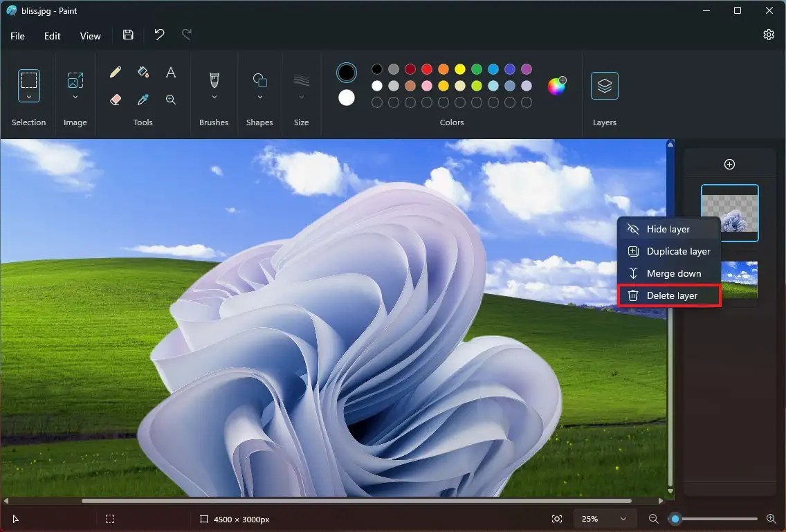This screenshot has height=532, width=786.
Task: Select the Pencil tool
Action: (x=115, y=71)
